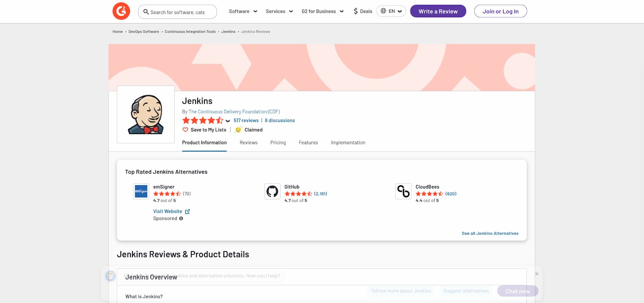The height and width of the screenshot is (303, 644).
Task: Click the Jenkins star rating
Action: pyautogui.click(x=202, y=121)
